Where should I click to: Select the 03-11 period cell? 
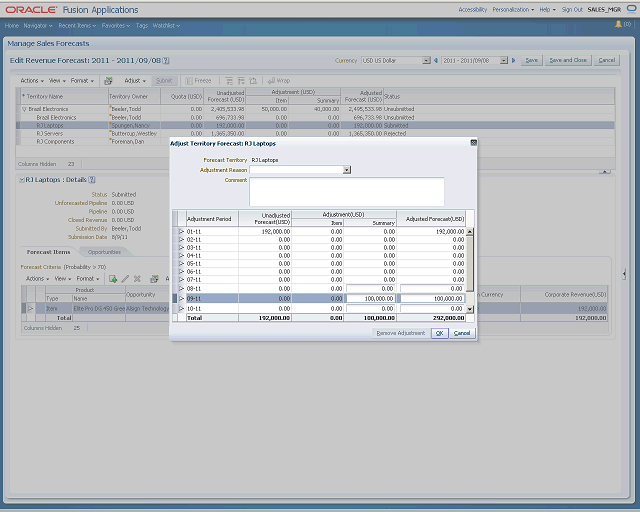[212, 248]
